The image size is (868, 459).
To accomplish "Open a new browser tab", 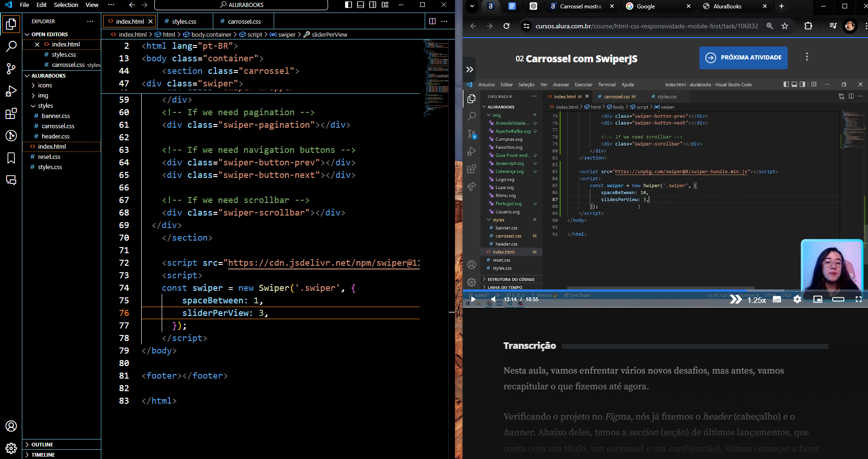I will click(x=782, y=7).
